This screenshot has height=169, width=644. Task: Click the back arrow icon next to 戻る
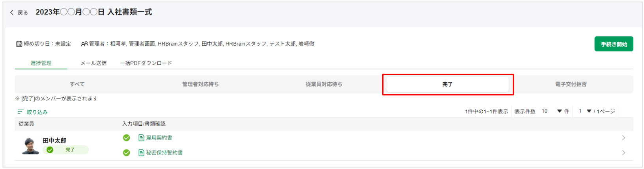[x=12, y=13]
